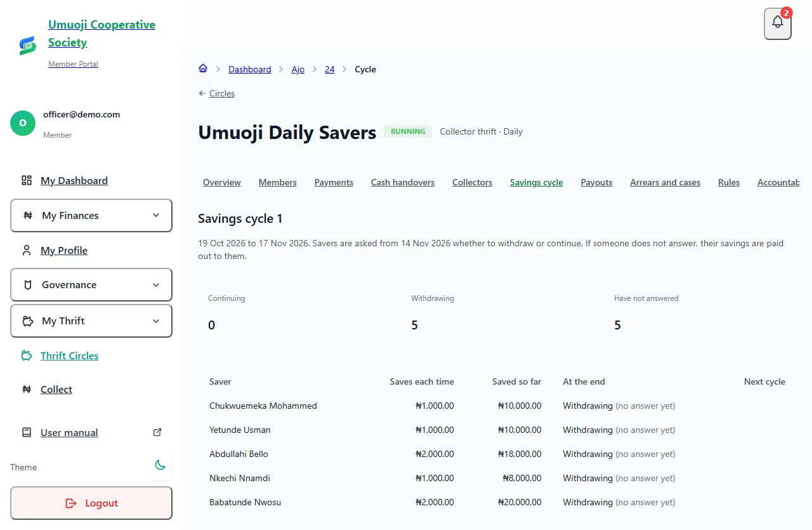The width and height of the screenshot is (812, 530).
Task: Click 24 in the breadcrumb
Action: tap(330, 69)
